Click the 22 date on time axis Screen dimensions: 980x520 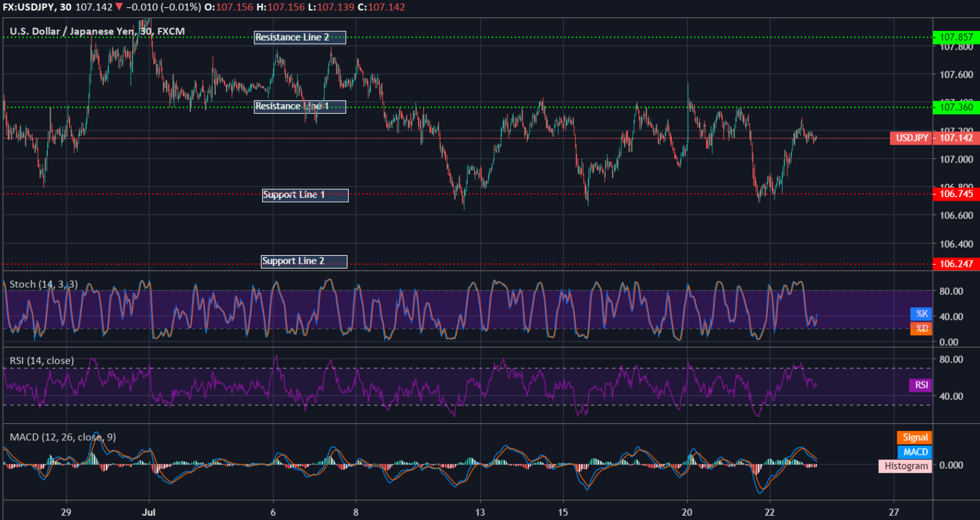pyautogui.click(x=770, y=512)
